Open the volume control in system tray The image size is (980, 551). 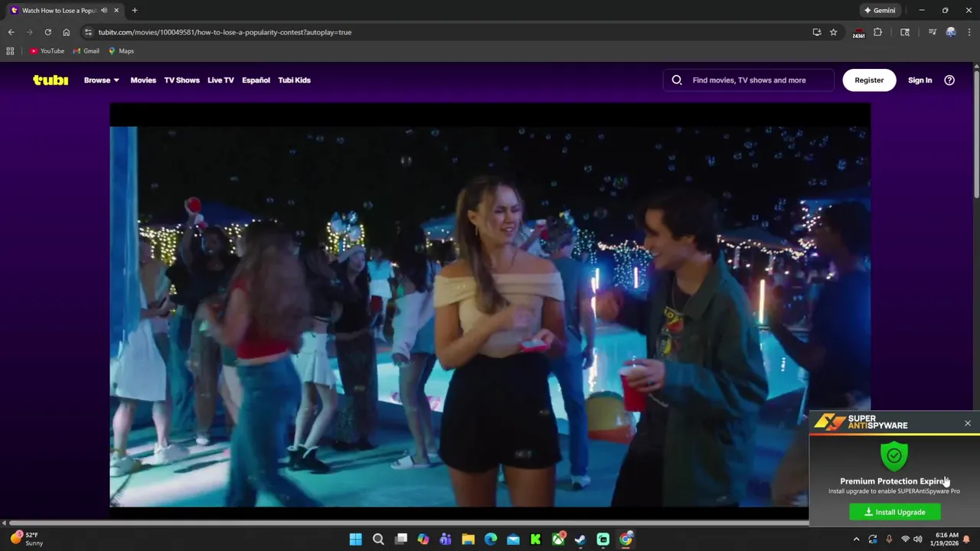tap(918, 540)
